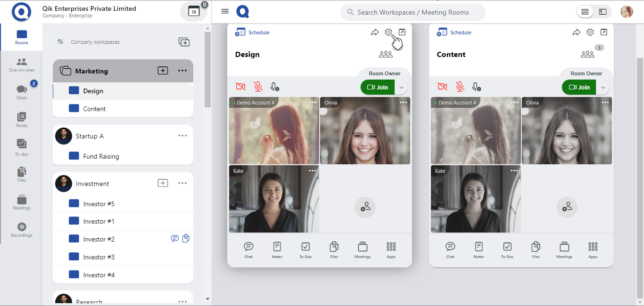
Task: Switch to grid layout view
Action: coord(585,12)
